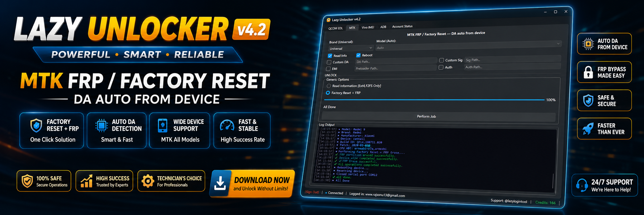Viewport: 644px width, 215px height.
Task: Click the 100% progress bar
Action: pos(435,100)
